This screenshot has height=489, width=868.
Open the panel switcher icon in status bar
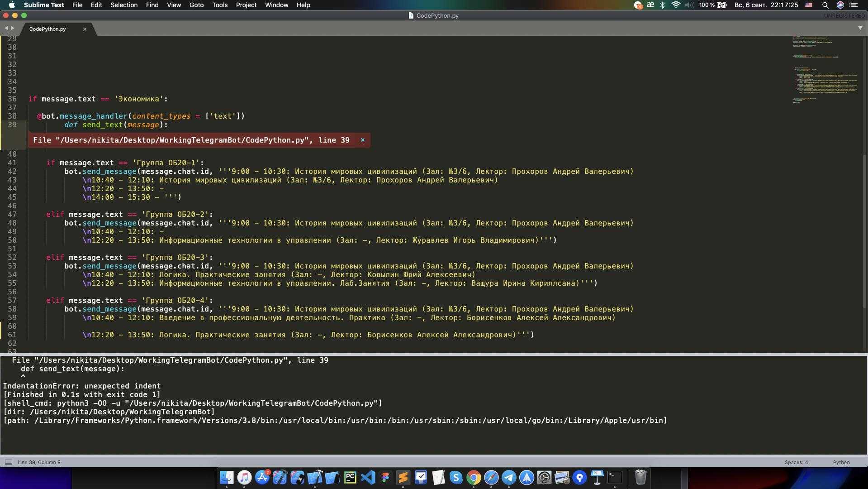tap(8, 462)
